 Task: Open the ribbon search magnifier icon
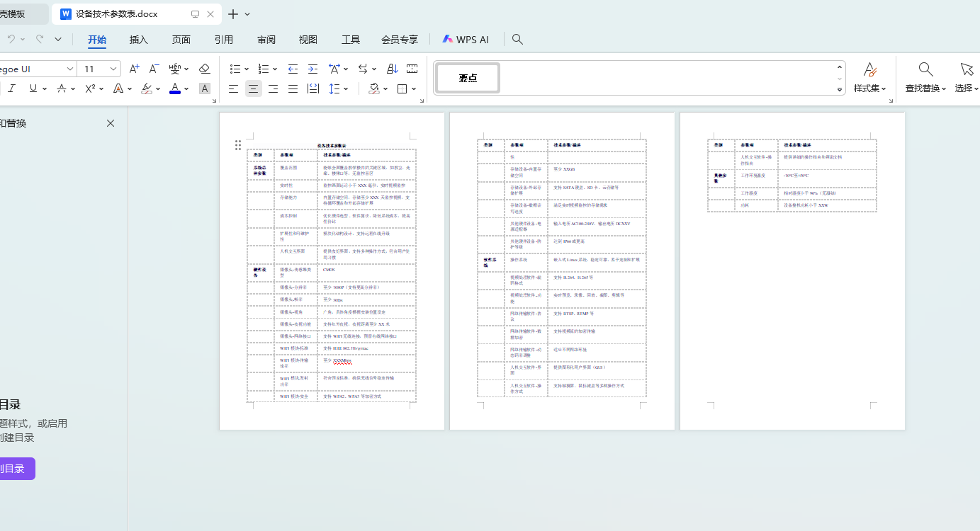tap(517, 40)
